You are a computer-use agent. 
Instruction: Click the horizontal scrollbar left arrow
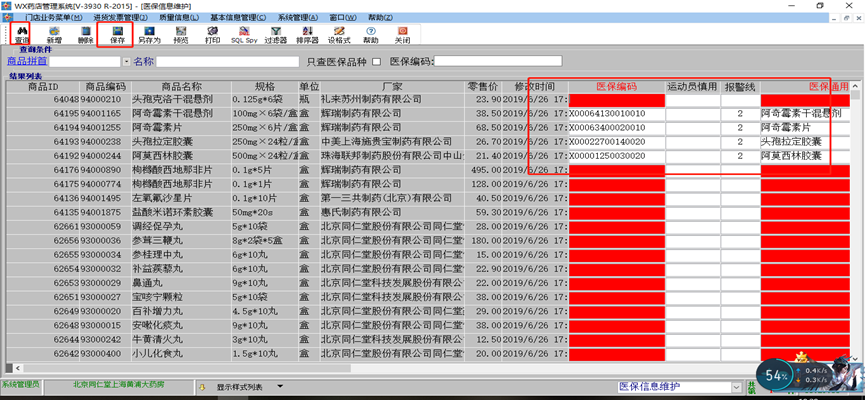18,368
